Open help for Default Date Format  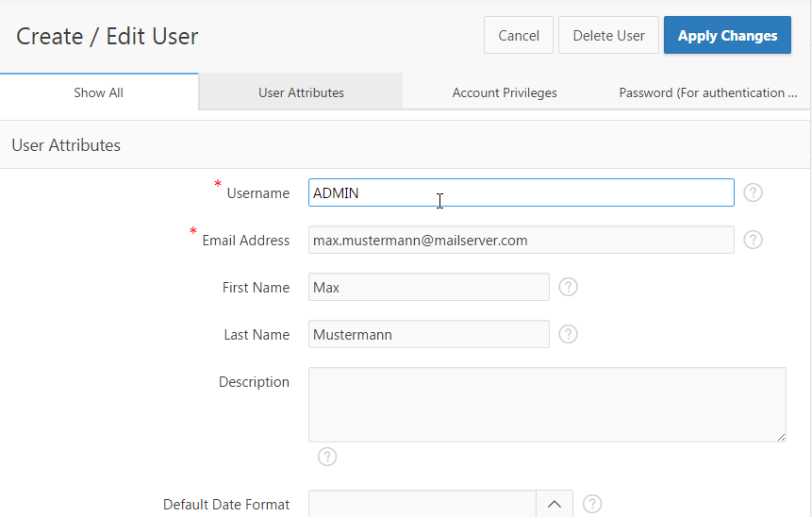[x=592, y=504]
